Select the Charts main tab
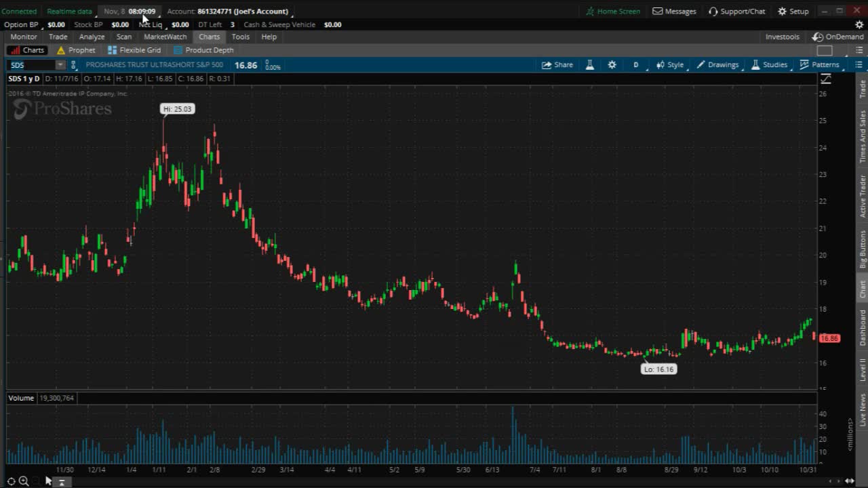868x488 pixels. 209,37
